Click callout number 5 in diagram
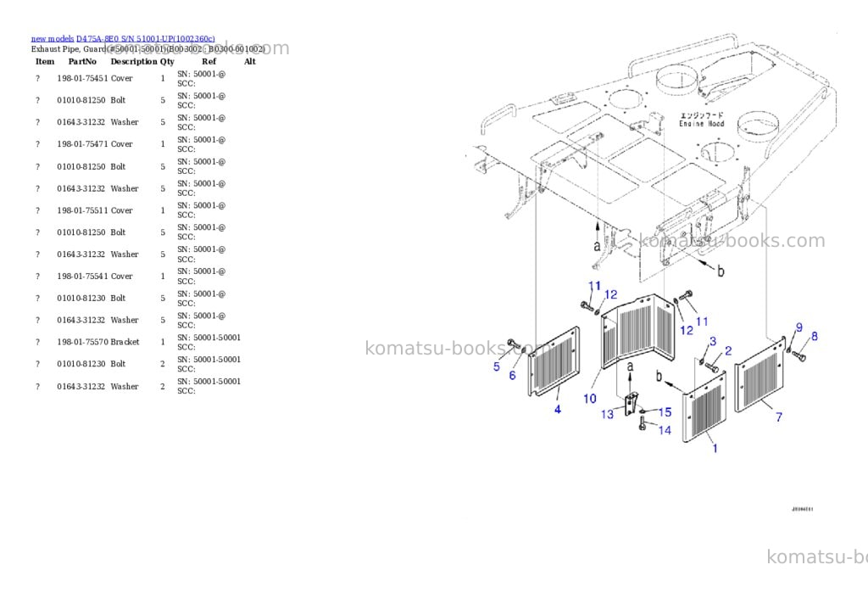Viewport: 868px width, 615px height. click(x=497, y=366)
